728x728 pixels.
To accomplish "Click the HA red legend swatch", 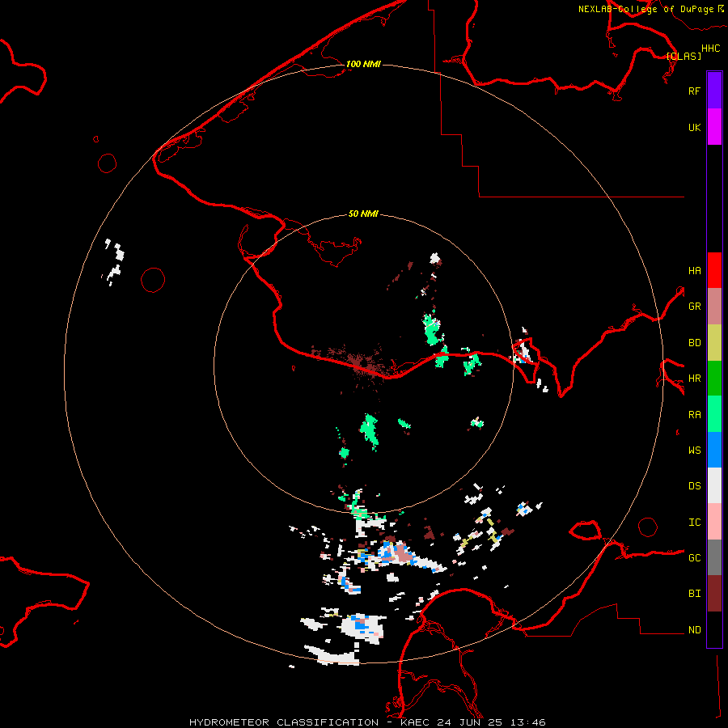I will tap(714, 270).
